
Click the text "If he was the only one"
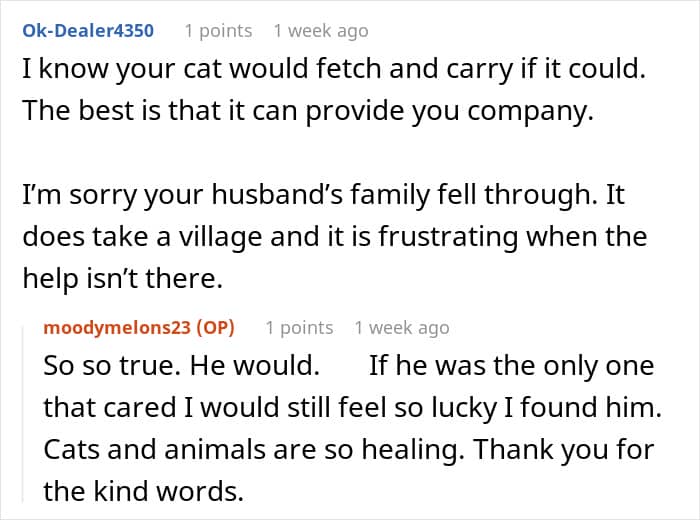(x=511, y=365)
